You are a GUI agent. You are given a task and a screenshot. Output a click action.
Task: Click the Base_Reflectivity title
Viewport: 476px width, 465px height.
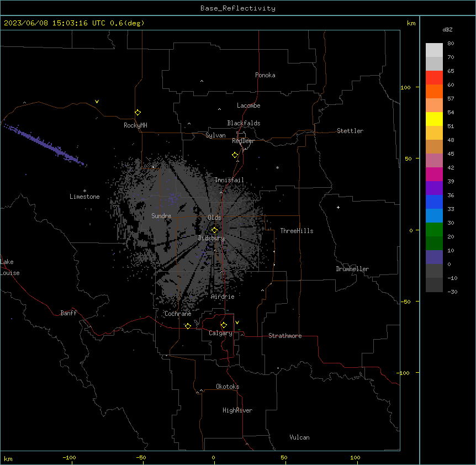point(238,8)
